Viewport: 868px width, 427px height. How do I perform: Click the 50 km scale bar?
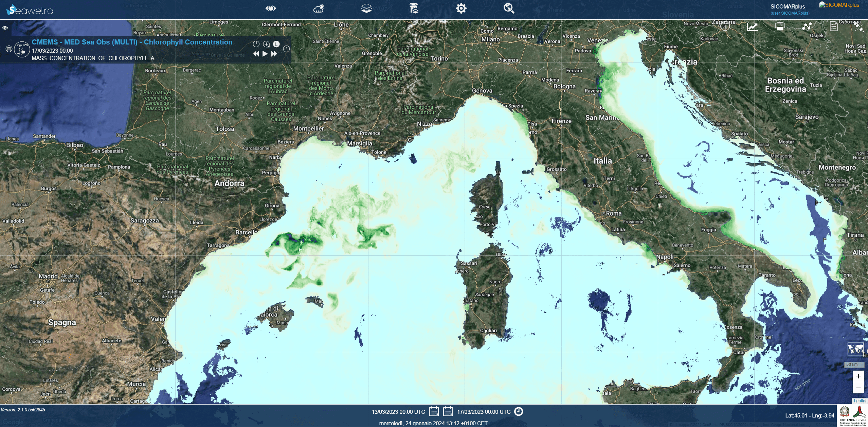click(x=854, y=364)
